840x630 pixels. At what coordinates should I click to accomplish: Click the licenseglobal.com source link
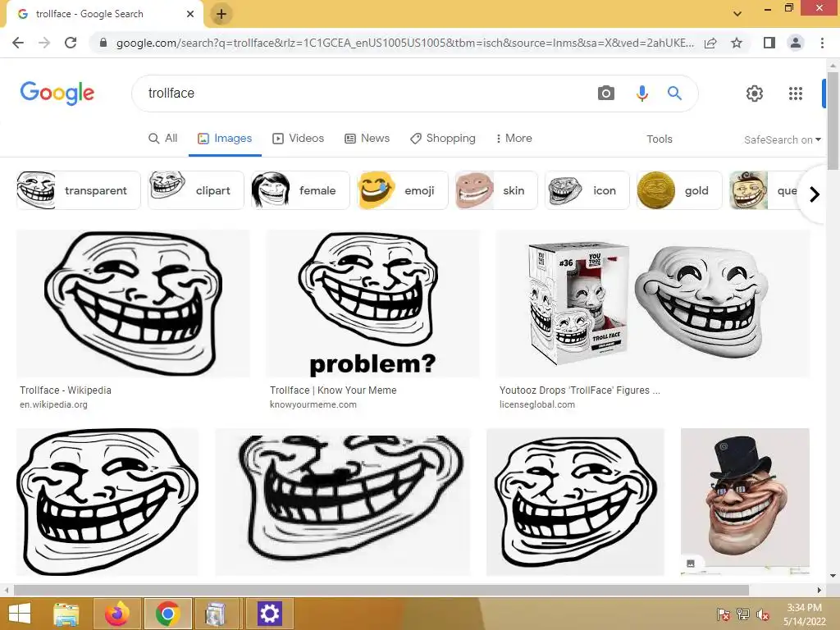pyautogui.click(x=537, y=404)
